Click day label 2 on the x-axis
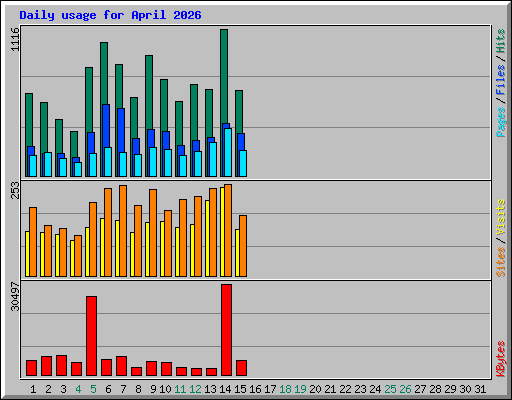The width and height of the screenshot is (512, 400). tap(48, 389)
